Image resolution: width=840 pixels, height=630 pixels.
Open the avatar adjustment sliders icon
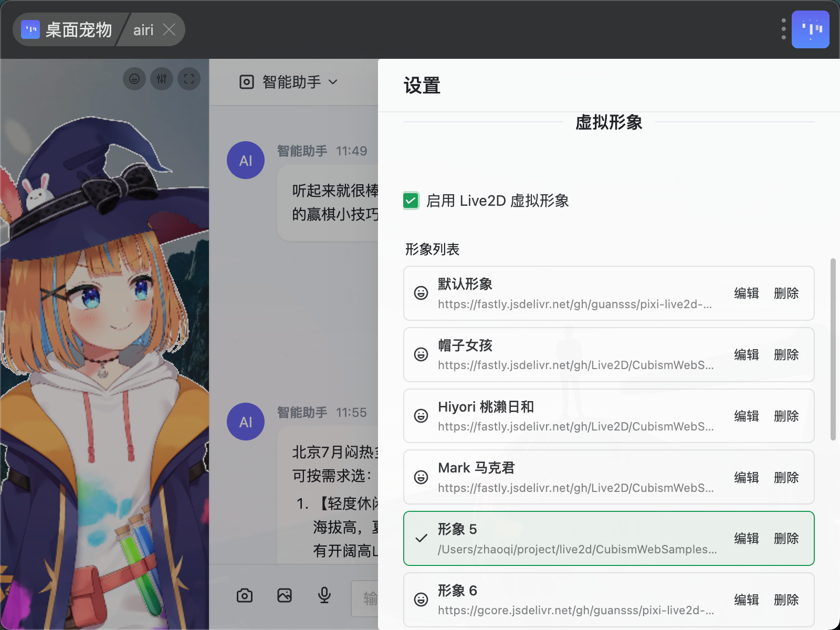point(162,79)
